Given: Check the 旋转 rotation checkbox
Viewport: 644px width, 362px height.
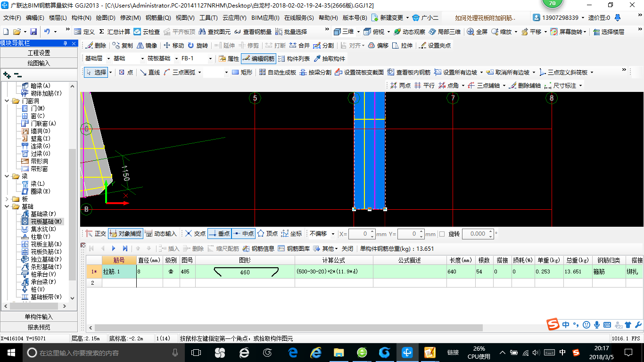Looking at the screenshot, I should coord(442,234).
